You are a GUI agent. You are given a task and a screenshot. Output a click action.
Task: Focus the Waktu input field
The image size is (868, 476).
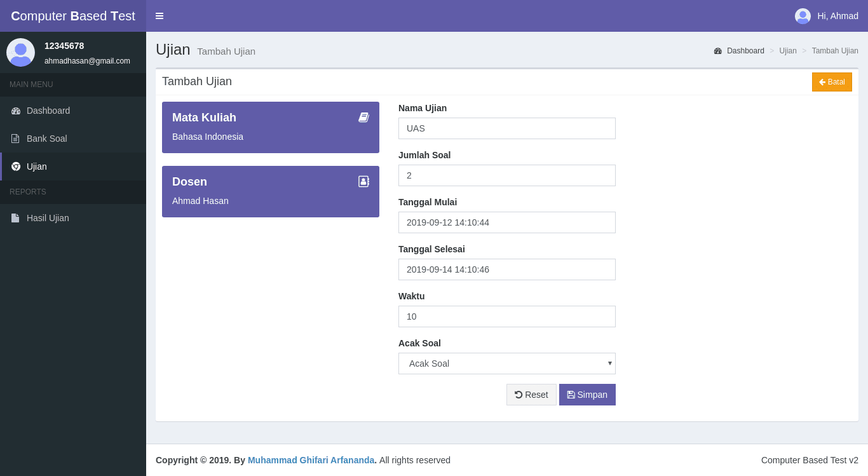coord(507,316)
